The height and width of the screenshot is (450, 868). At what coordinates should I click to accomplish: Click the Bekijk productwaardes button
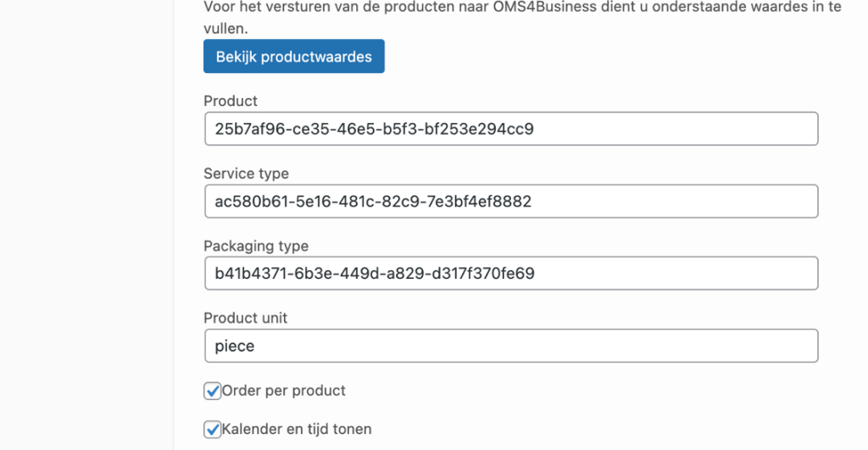click(293, 57)
